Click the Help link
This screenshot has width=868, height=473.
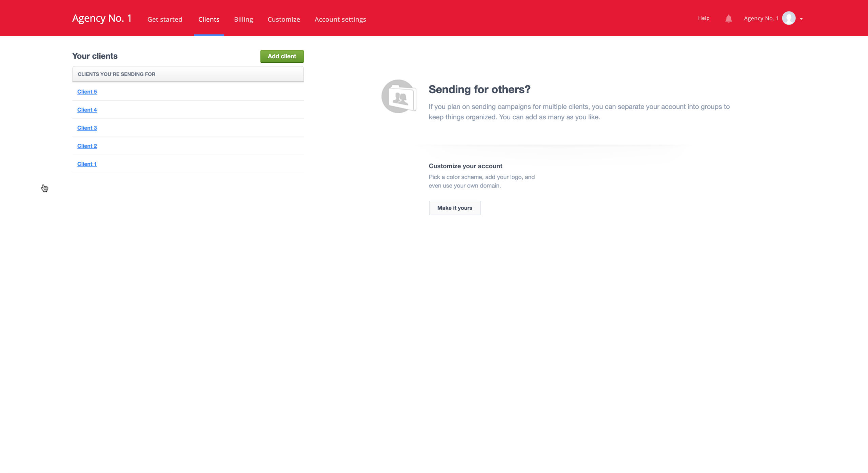tap(704, 18)
